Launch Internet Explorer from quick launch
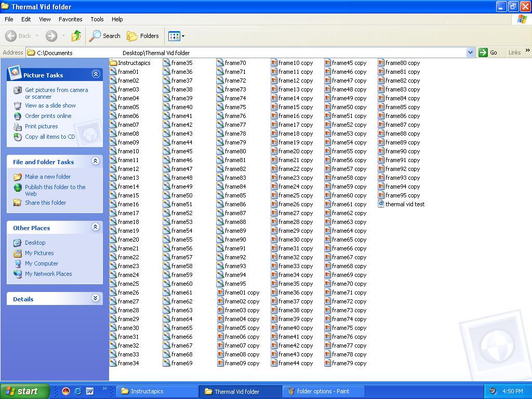 tap(78, 391)
